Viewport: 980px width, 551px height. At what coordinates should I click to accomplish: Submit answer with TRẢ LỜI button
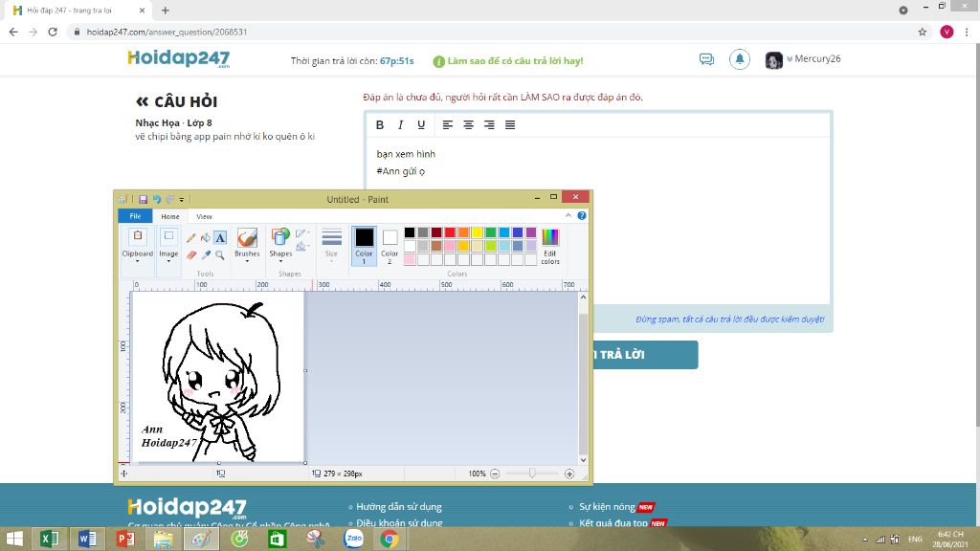coord(644,355)
